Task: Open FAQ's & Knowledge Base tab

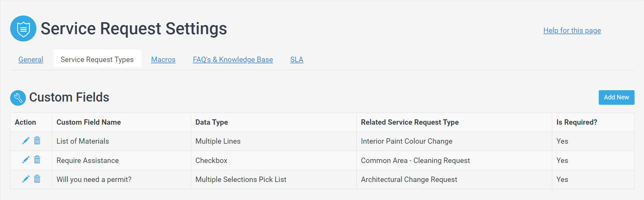Action: tap(233, 59)
